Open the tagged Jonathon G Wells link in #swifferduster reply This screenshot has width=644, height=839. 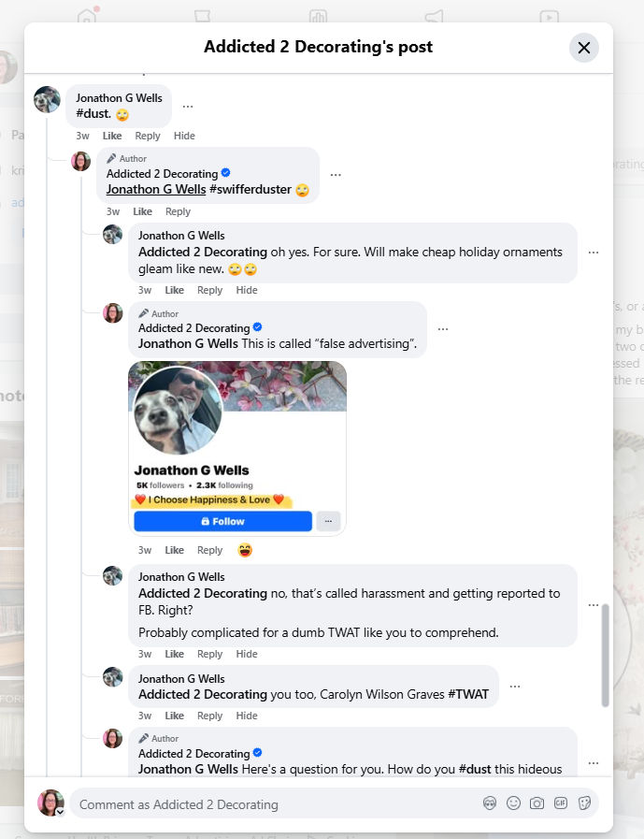coord(156,190)
